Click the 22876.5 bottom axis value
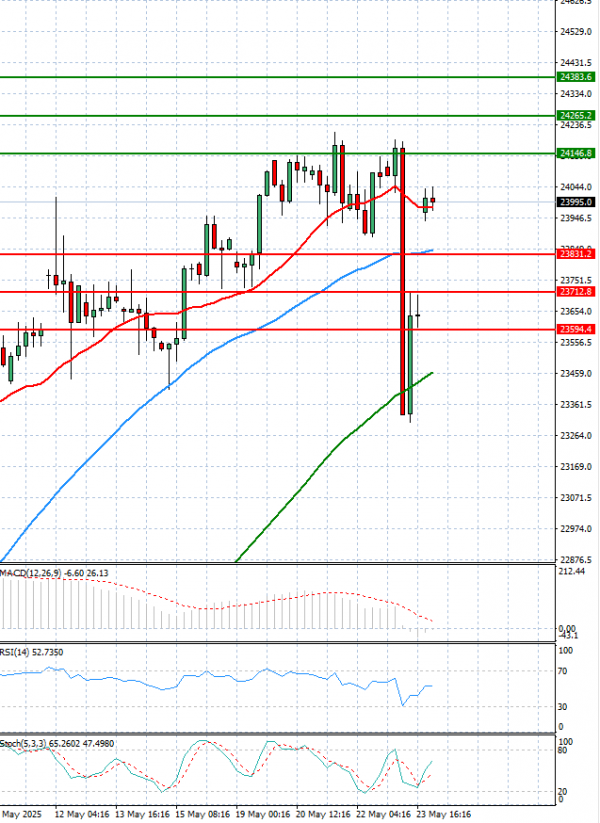This screenshot has height=823, width=600. 576,560
